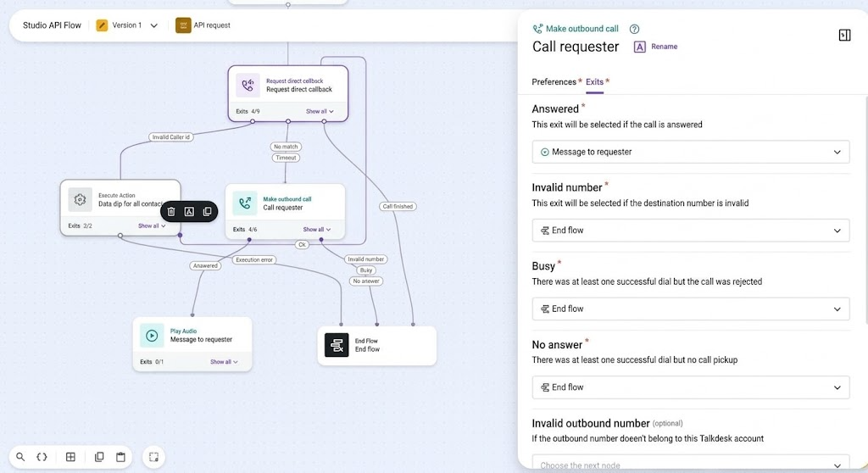Screen dimensions: 868x473
Task: Switch to the Exits tab
Action: pos(594,82)
